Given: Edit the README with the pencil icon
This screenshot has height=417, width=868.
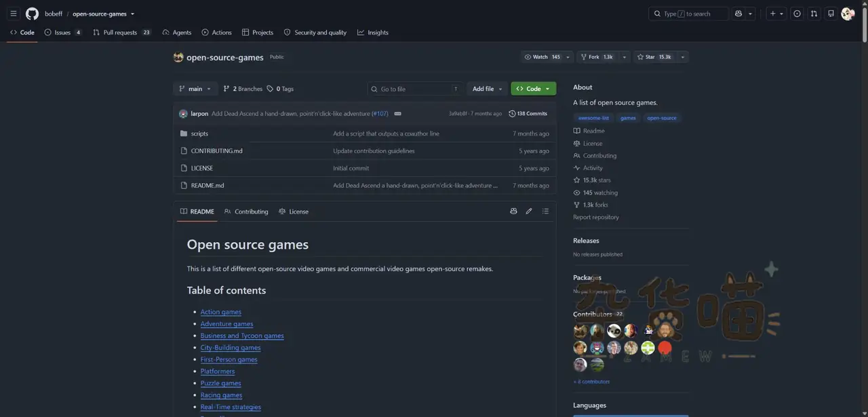Looking at the screenshot, I should [529, 212].
